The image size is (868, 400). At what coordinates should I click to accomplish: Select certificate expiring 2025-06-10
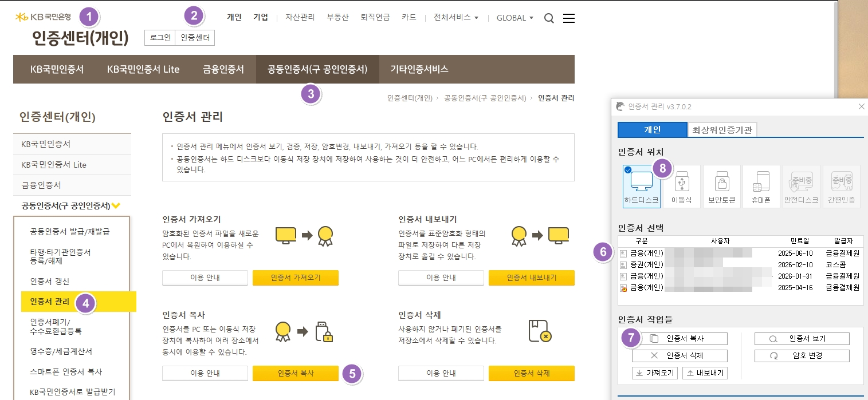[740, 253]
